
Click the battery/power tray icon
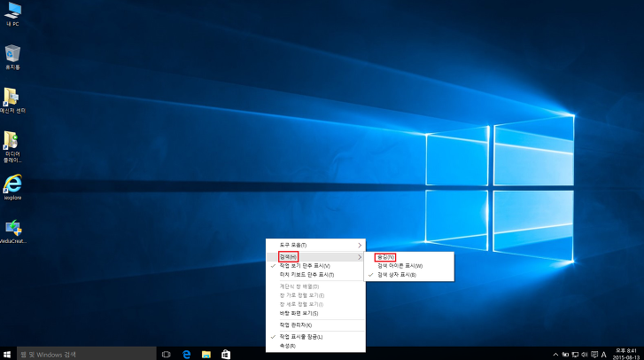(x=565, y=355)
